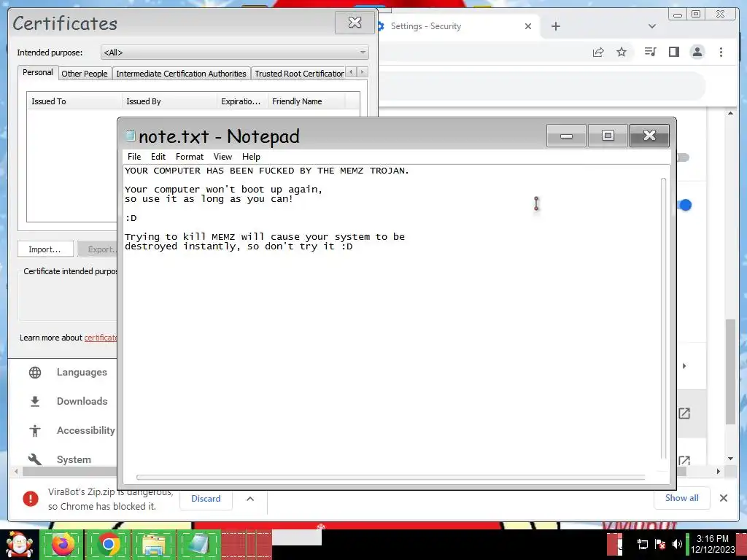Viewport: 747px width, 560px height.
Task: Open Intermediate Certification Authorities tab
Action: pos(181,74)
